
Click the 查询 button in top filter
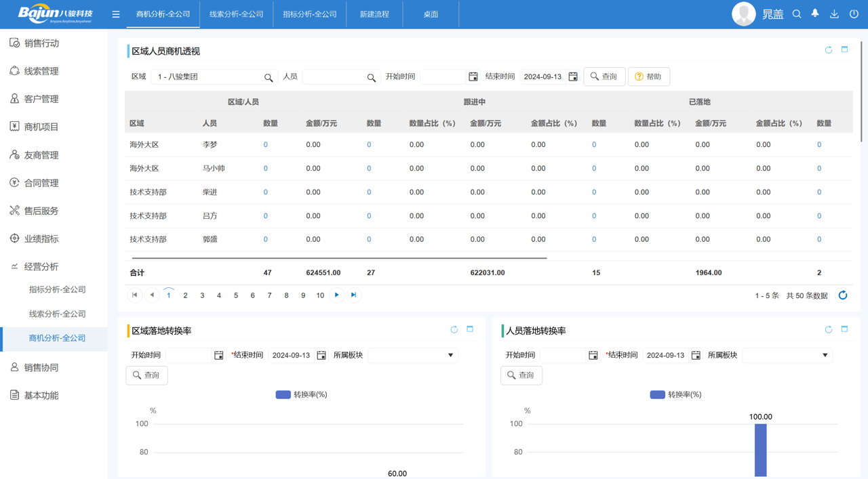(x=604, y=77)
